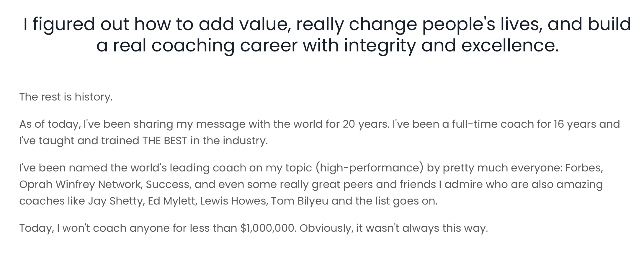644x253 pixels.
Task: Click the word "excellence" in the heading
Action: click(508, 46)
